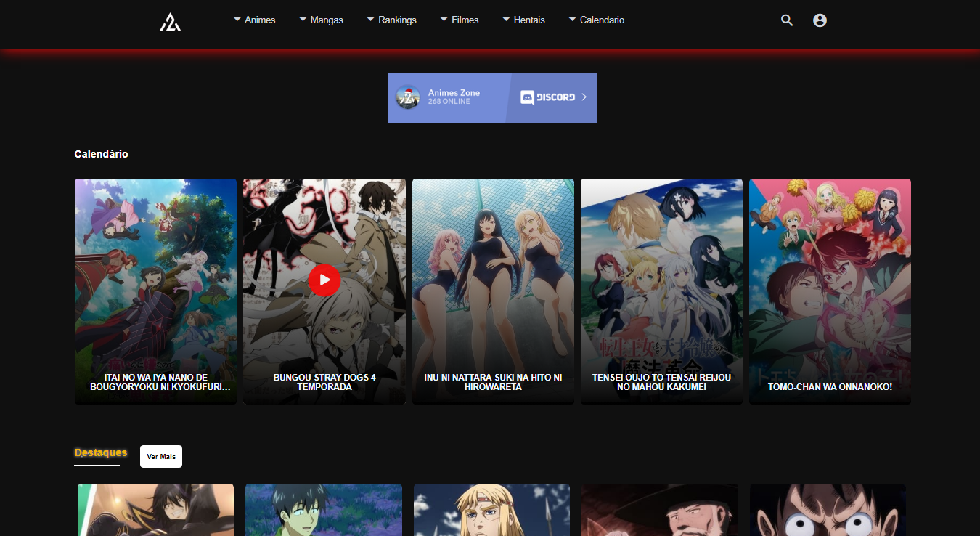Open the Rankings menu
This screenshot has height=536, width=980.
point(397,20)
